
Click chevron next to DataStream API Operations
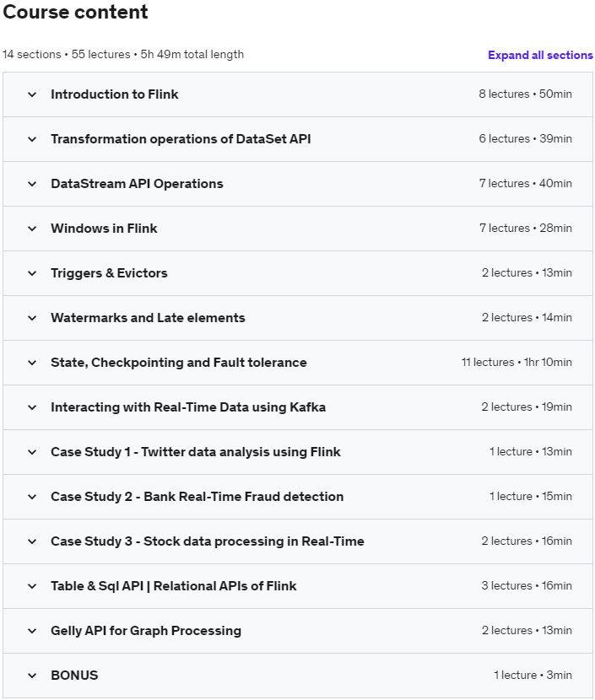[32, 184]
